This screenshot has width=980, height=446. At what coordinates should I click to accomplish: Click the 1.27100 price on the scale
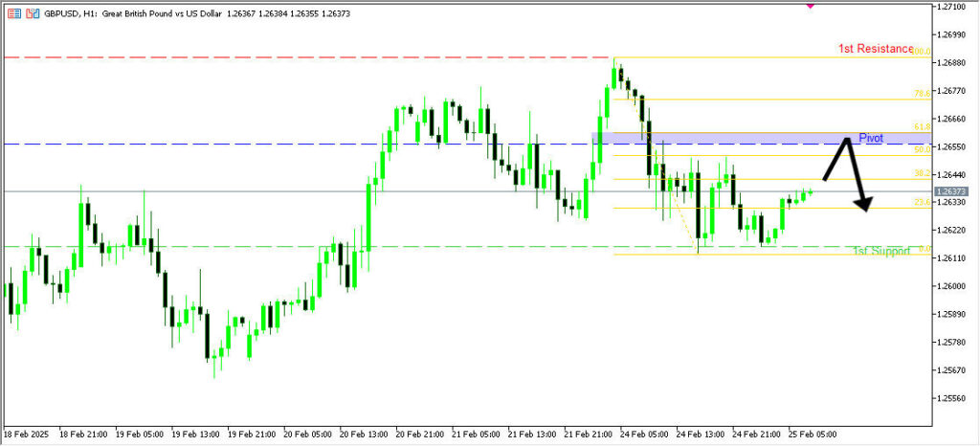tap(953, 7)
